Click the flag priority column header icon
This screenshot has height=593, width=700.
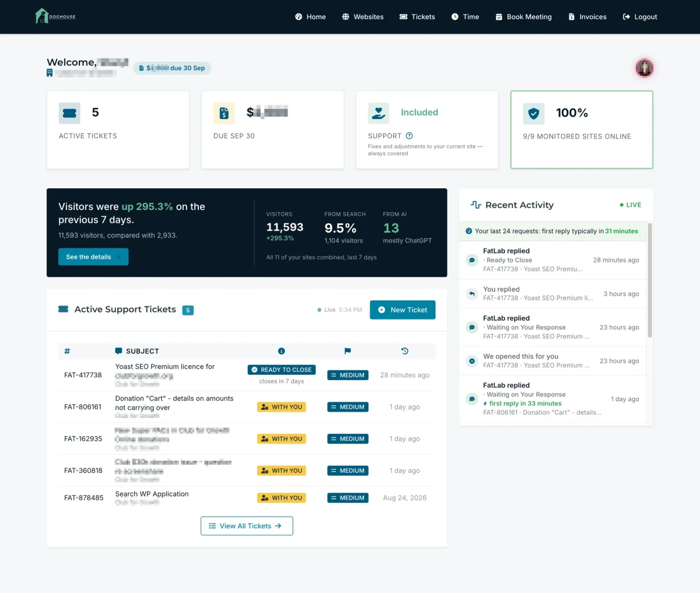(348, 351)
